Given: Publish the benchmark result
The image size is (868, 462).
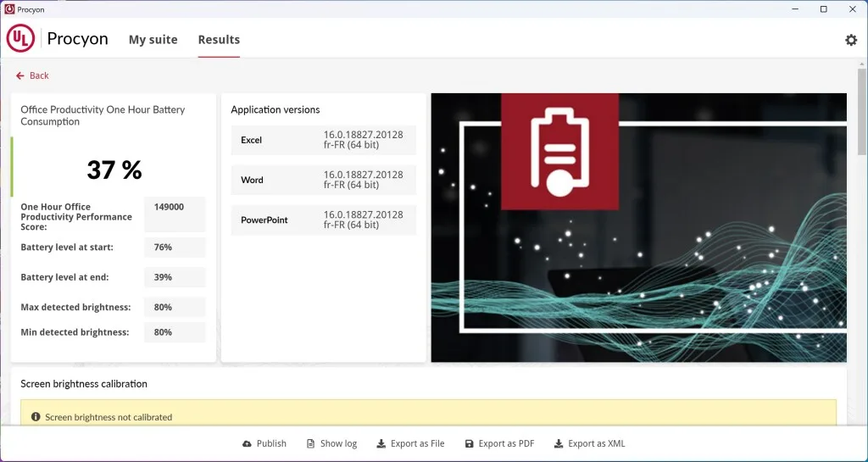Looking at the screenshot, I should [x=264, y=443].
